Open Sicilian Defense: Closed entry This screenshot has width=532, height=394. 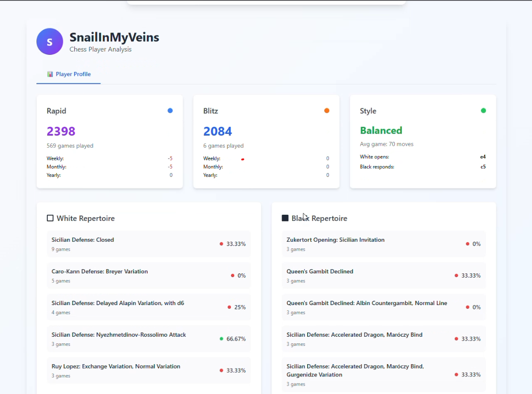pyautogui.click(x=149, y=244)
